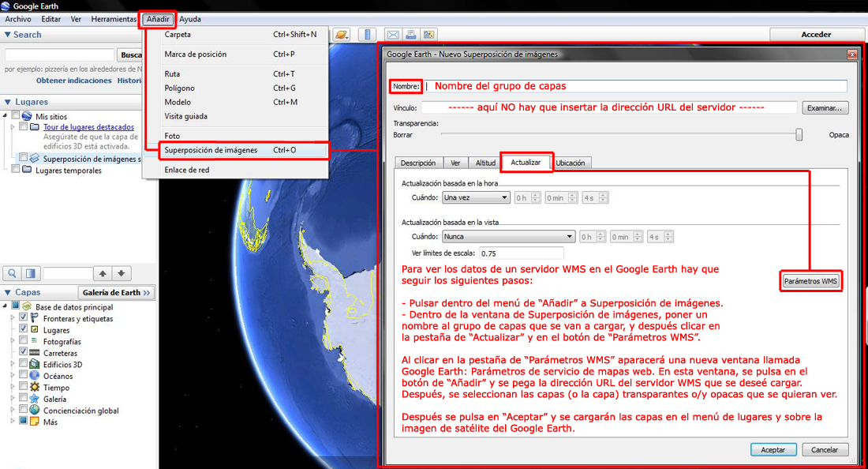This screenshot has width=868, height=469.
Task: Click Cancelar to dismiss the dialog
Action: [x=825, y=449]
